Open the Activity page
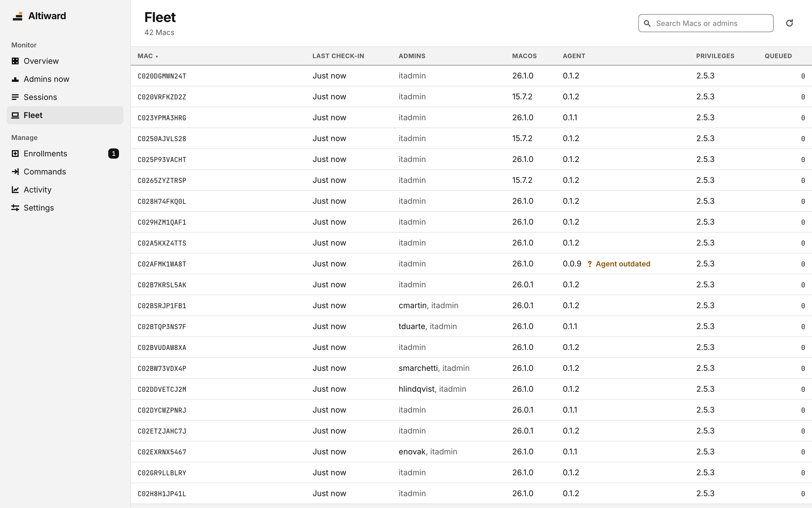812x508 pixels. coord(65,190)
